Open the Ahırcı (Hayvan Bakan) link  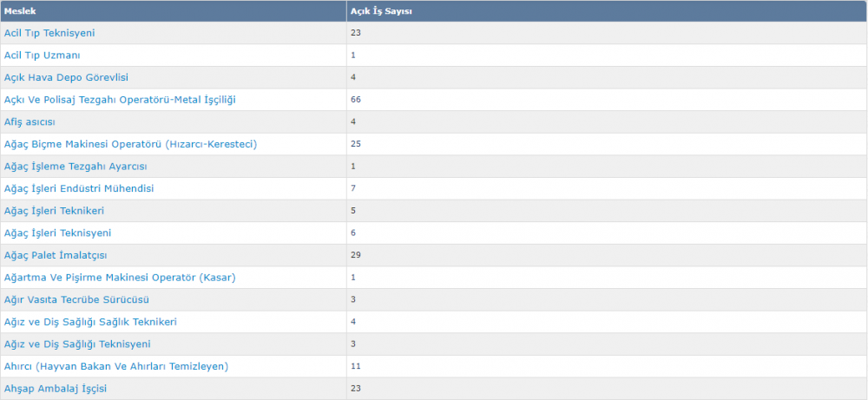pyautogui.click(x=116, y=366)
